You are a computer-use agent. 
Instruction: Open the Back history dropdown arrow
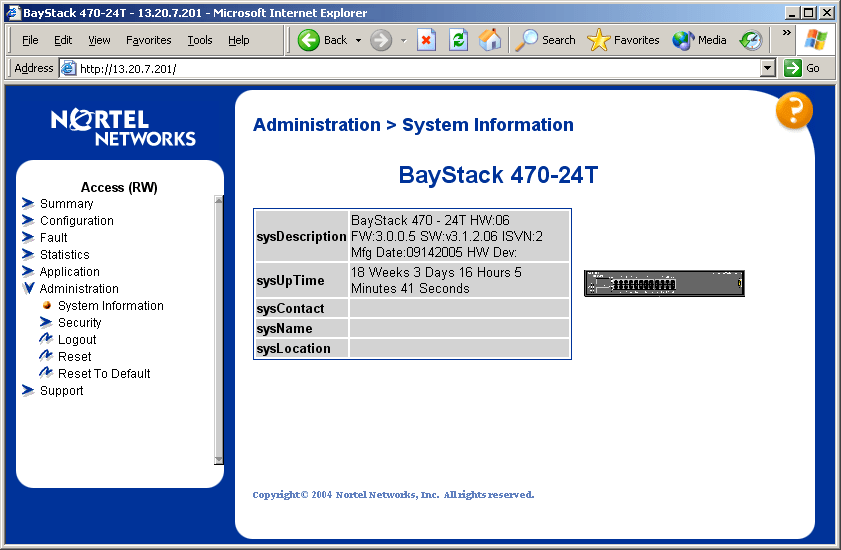[x=358, y=40]
